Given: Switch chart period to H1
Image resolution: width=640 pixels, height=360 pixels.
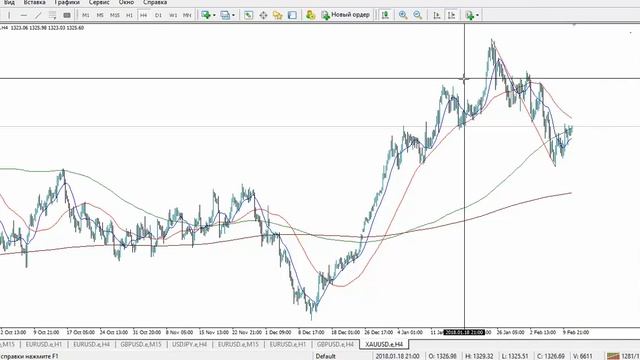Looking at the screenshot, I should [x=129, y=15].
